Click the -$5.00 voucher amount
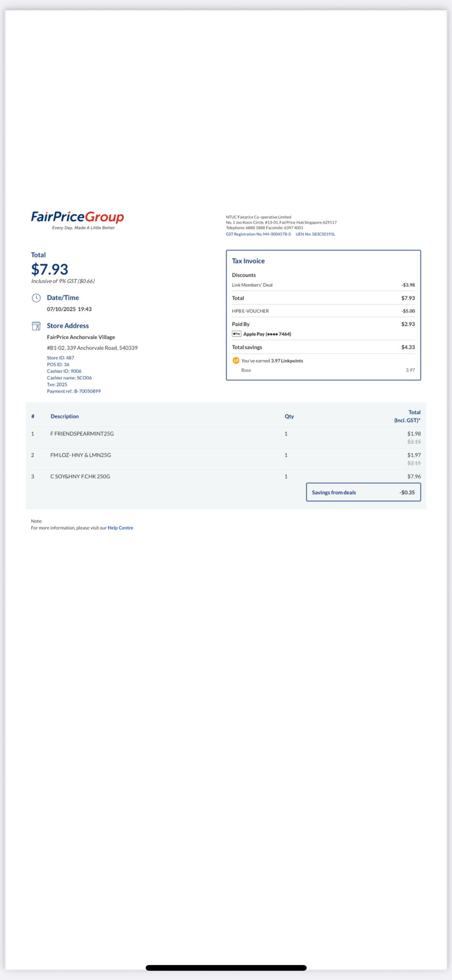Image resolution: width=452 pixels, height=980 pixels. click(408, 311)
